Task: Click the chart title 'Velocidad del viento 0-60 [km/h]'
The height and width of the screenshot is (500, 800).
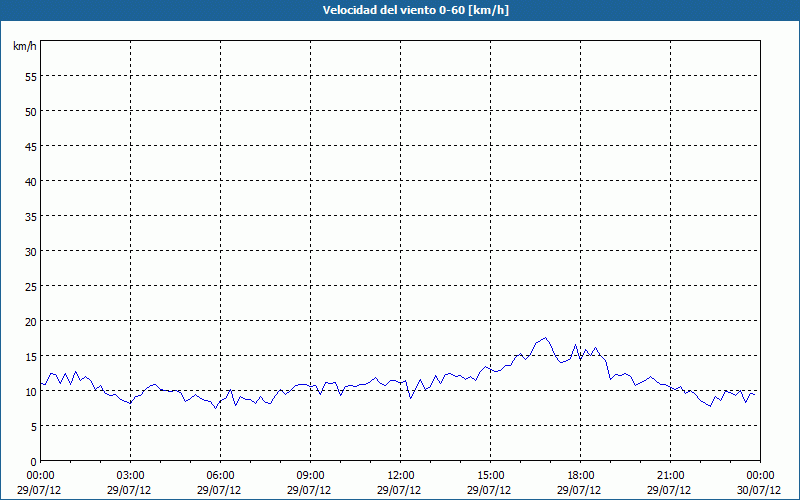Action: point(416,10)
